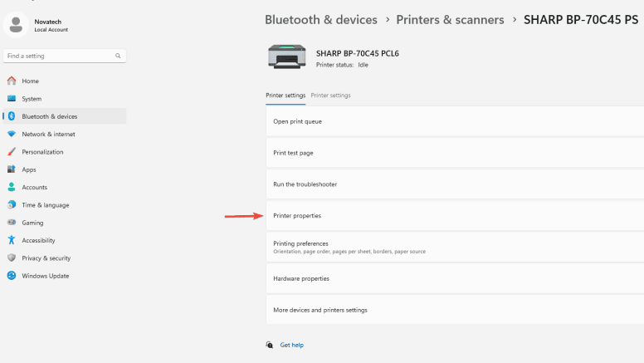The image size is (644, 363).
Task: Open Accounts via its person icon
Action: [12, 188]
